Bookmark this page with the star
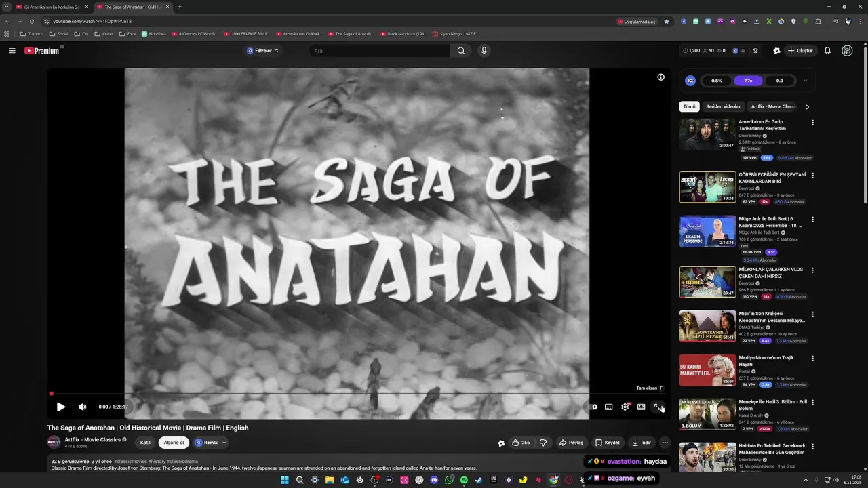868x488 pixels. (x=667, y=21)
